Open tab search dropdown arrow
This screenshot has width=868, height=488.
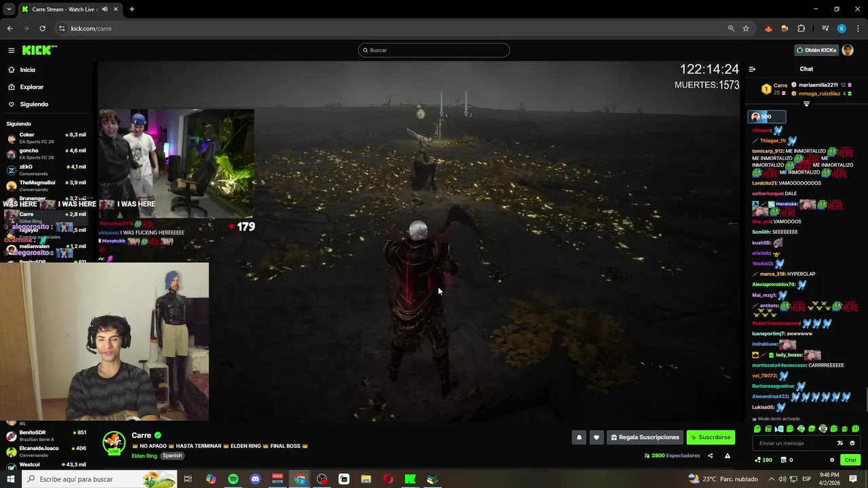point(9,9)
